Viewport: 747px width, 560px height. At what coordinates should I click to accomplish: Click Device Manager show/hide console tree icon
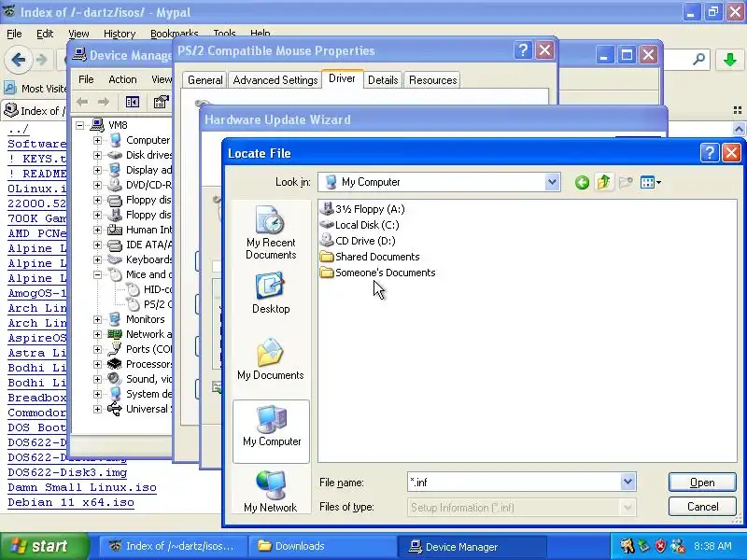[x=132, y=102]
